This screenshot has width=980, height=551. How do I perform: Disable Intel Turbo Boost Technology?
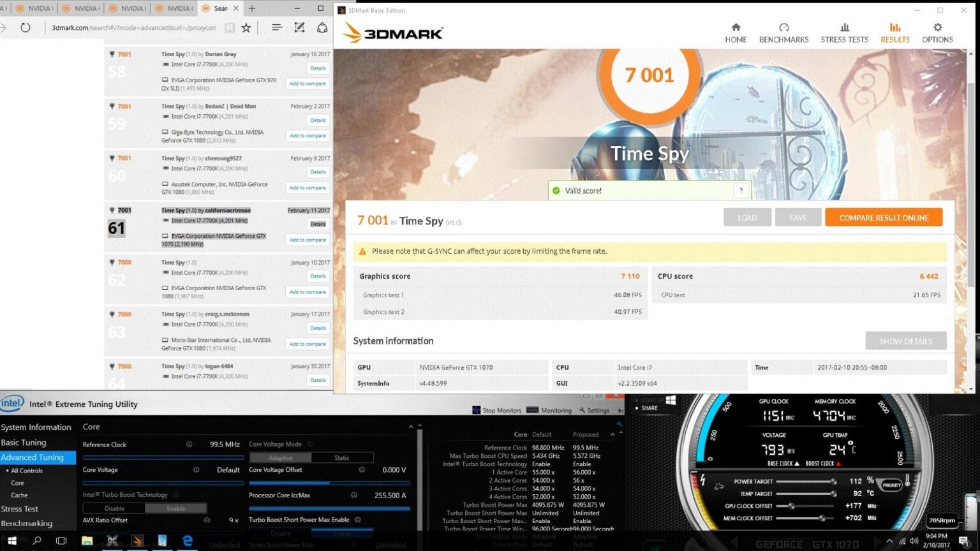pyautogui.click(x=114, y=508)
